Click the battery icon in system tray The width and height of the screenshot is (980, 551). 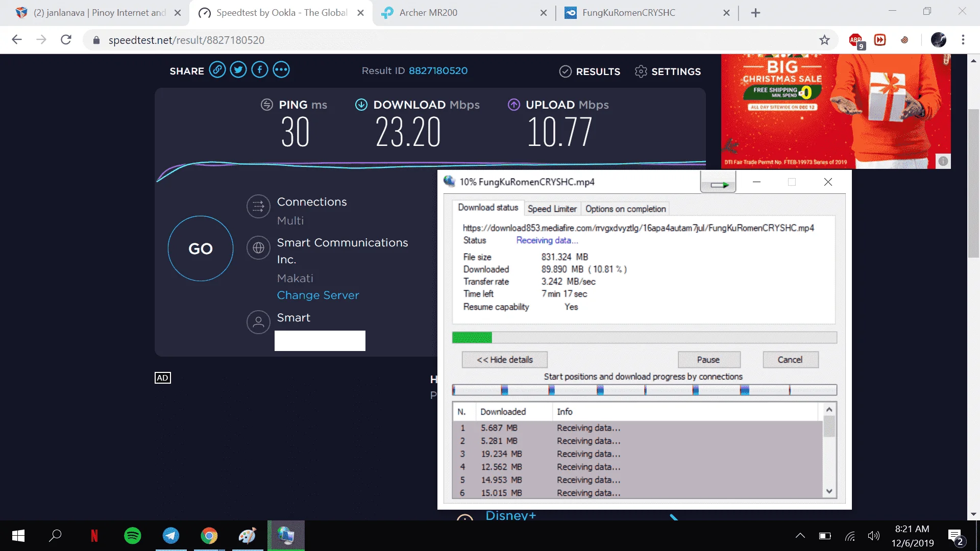pyautogui.click(x=825, y=536)
